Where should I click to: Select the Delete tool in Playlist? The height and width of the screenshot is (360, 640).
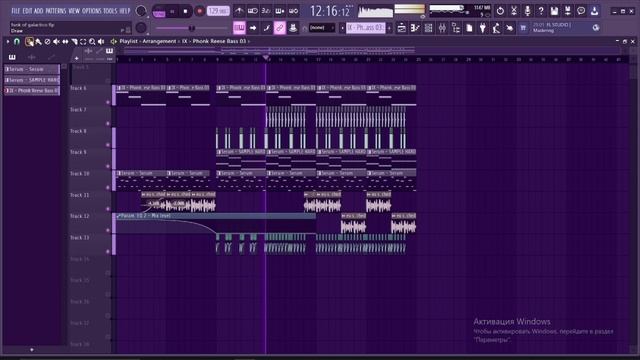coord(47,41)
